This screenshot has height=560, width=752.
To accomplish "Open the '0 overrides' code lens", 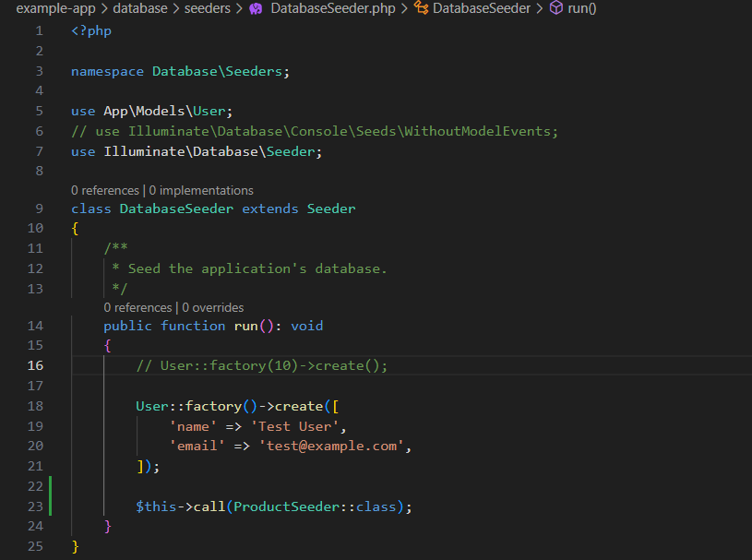I will [x=212, y=307].
